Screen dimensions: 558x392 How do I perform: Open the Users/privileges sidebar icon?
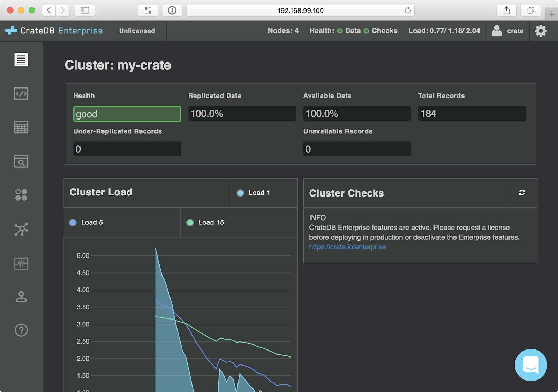[x=21, y=297]
